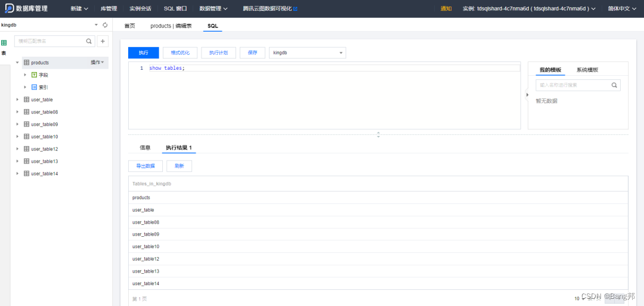Expand the user_table12 tree node
644x306 pixels.
(x=17, y=149)
